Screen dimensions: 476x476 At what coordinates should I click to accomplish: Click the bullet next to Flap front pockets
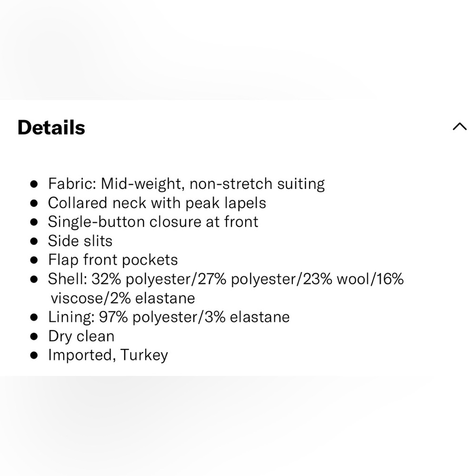pyautogui.click(x=34, y=260)
